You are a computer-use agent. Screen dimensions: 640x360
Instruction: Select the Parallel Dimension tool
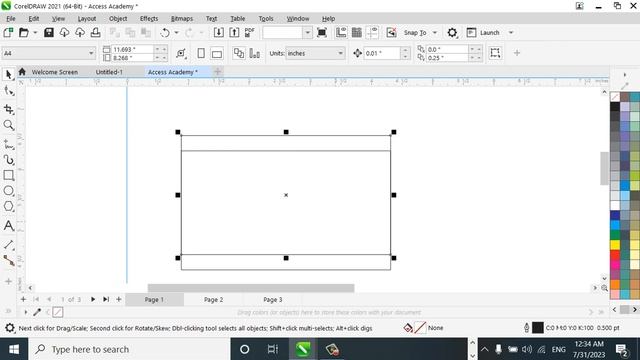click(x=9, y=244)
